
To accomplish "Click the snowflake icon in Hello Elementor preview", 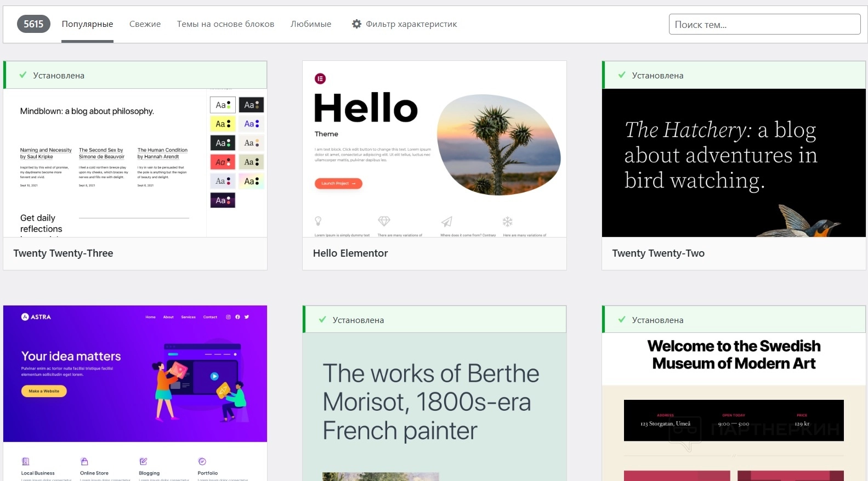I will tap(508, 222).
